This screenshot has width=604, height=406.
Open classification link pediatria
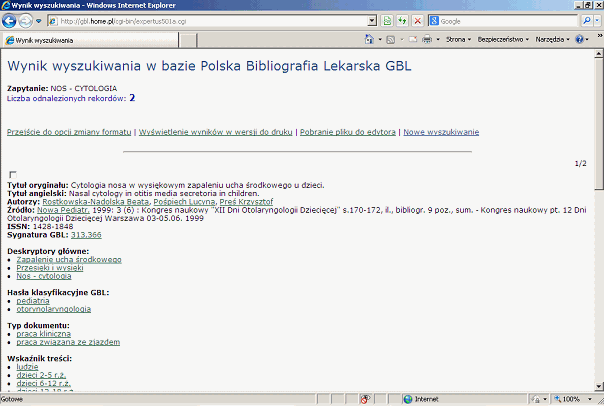click(x=33, y=301)
